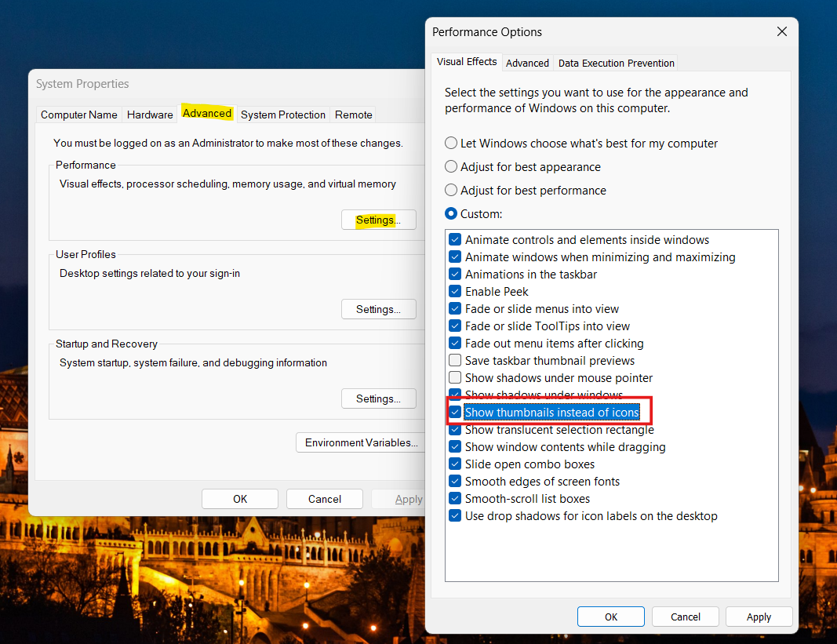Uncheck Fade out menu items after clicking
837x644 pixels.
[x=455, y=344]
